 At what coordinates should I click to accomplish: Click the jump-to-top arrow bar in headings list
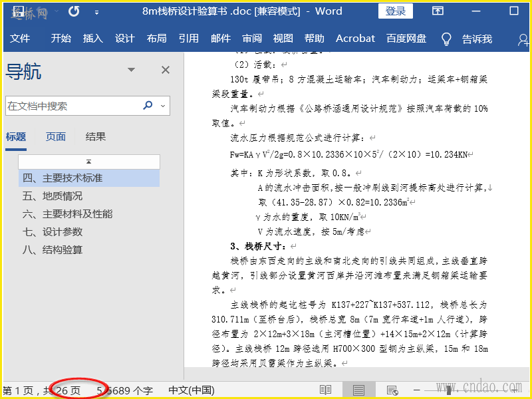(x=89, y=162)
